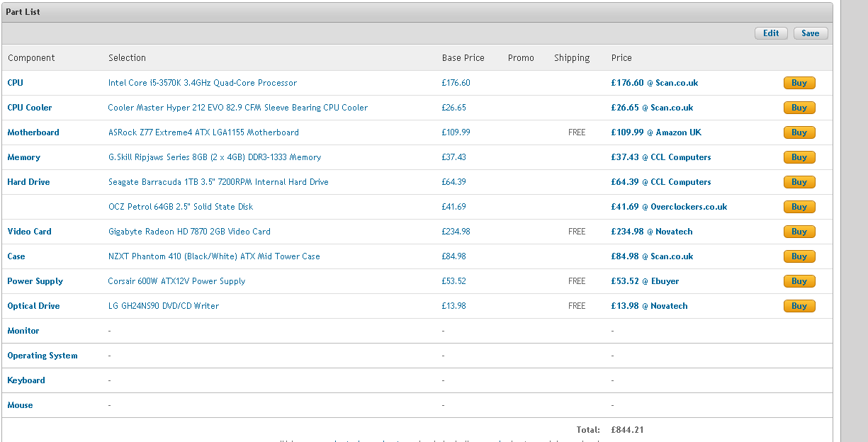Screen dimensions: 868x442
Task: Click the Part List panel title
Action: 23,12
